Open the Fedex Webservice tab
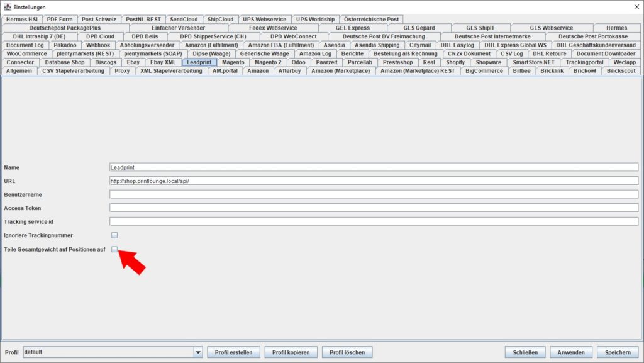Viewport: 644px width, 363px height. point(273,28)
